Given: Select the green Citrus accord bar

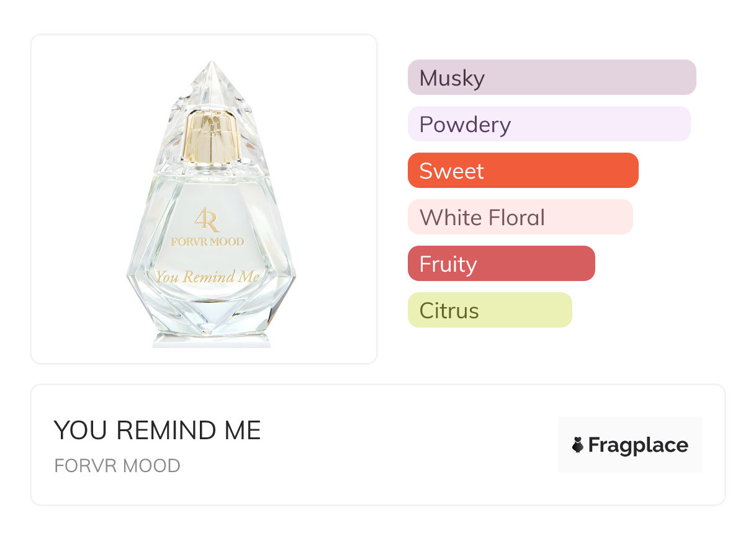Looking at the screenshot, I should pyautogui.click(x=489, y=310).
